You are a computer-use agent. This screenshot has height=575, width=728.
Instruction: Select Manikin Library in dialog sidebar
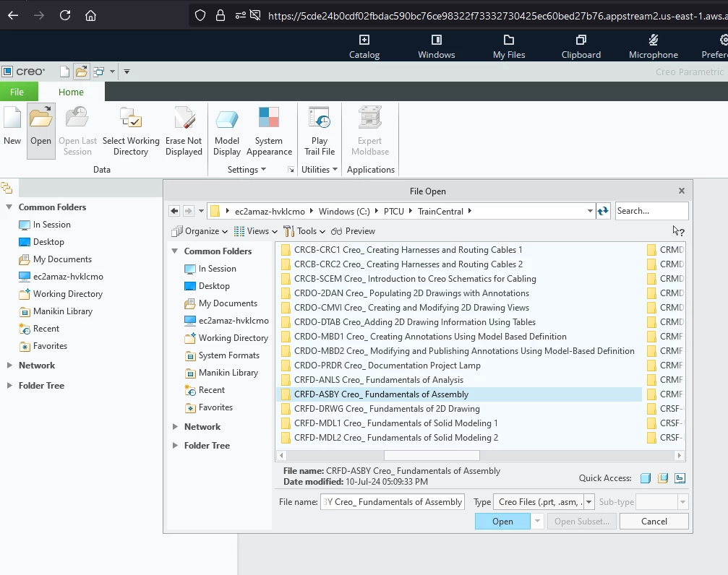(x=222, y=373)
